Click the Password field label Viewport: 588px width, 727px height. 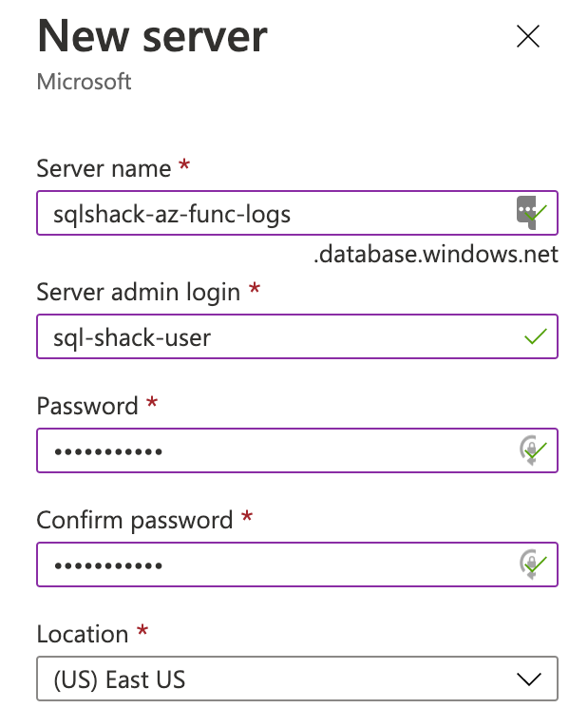87,406
